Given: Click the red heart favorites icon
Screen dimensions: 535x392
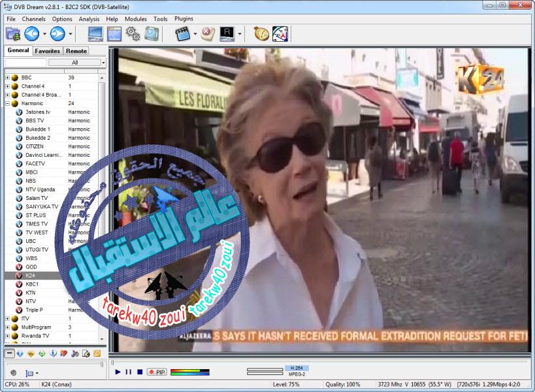Looking at the screenshot, I should point(64,354).
